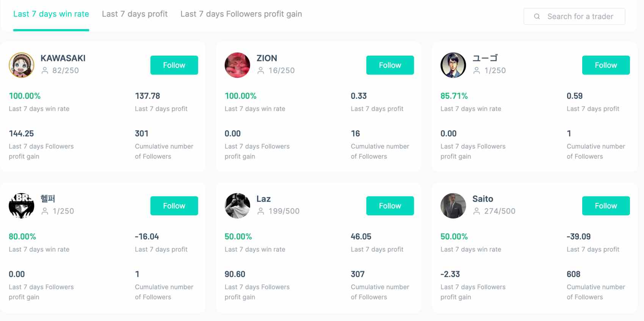Image resolution: width=644 pixels, height=321 pixels.
Task: Follow the trader ユーゴ
Action: [x=606, y=65]
